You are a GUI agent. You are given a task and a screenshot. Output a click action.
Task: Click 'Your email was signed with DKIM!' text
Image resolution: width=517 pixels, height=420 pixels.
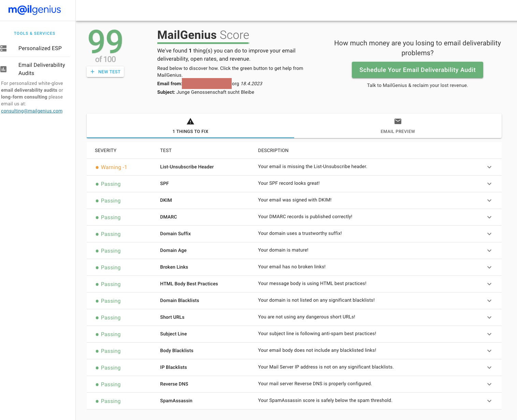(x=295, y=200)
